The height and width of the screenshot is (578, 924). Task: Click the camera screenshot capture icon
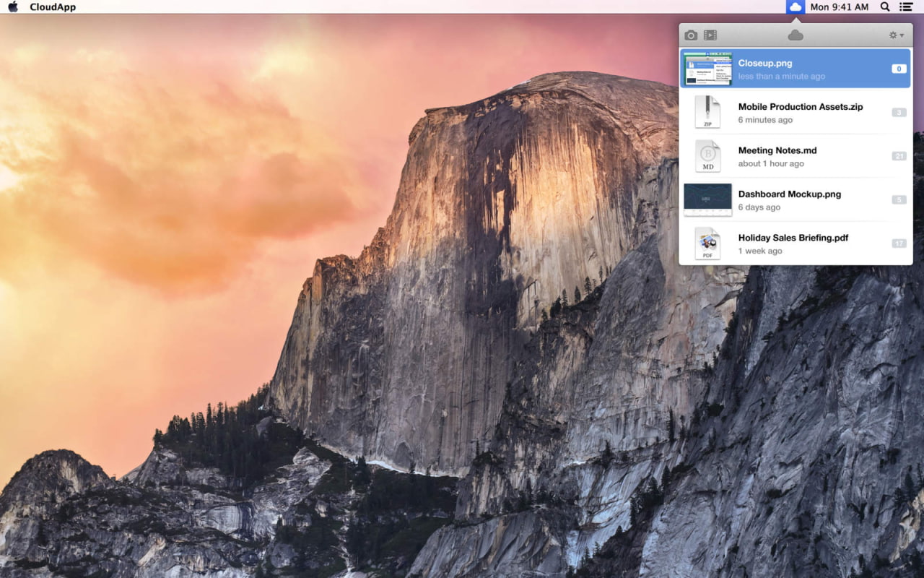click(x=691, y=35)
